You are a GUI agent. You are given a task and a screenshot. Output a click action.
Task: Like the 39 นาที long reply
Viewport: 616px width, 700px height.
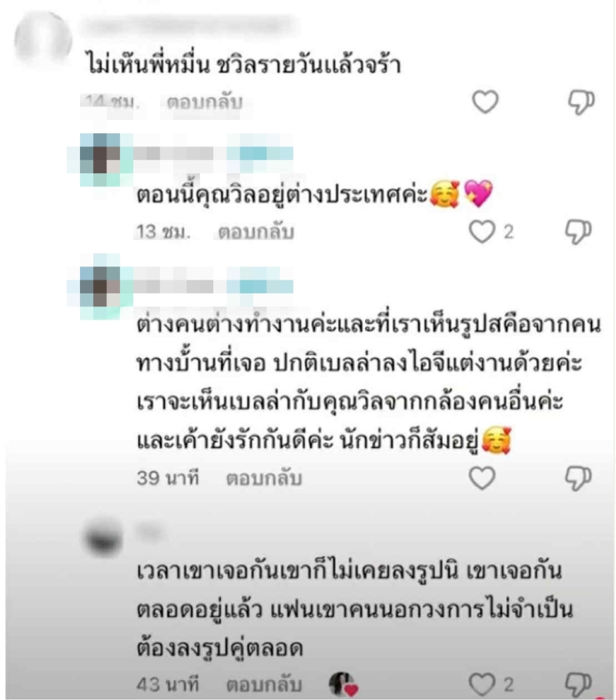(x=482, y=477)
